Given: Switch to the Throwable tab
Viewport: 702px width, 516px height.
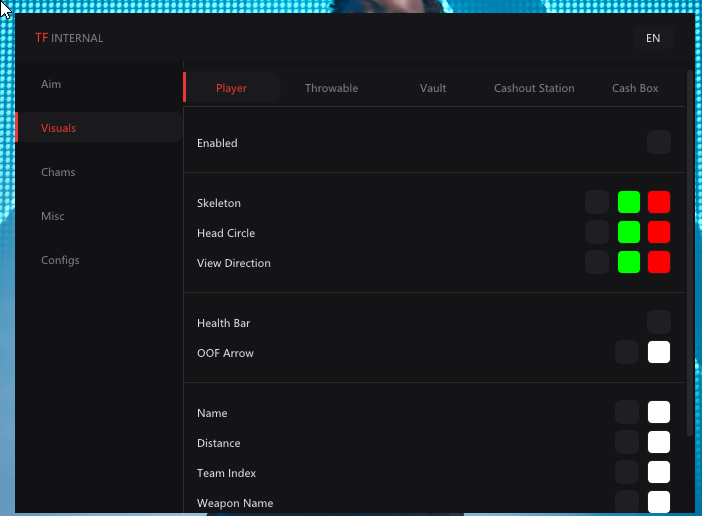Looking at the screenshot, I should (x=331, y=88).
